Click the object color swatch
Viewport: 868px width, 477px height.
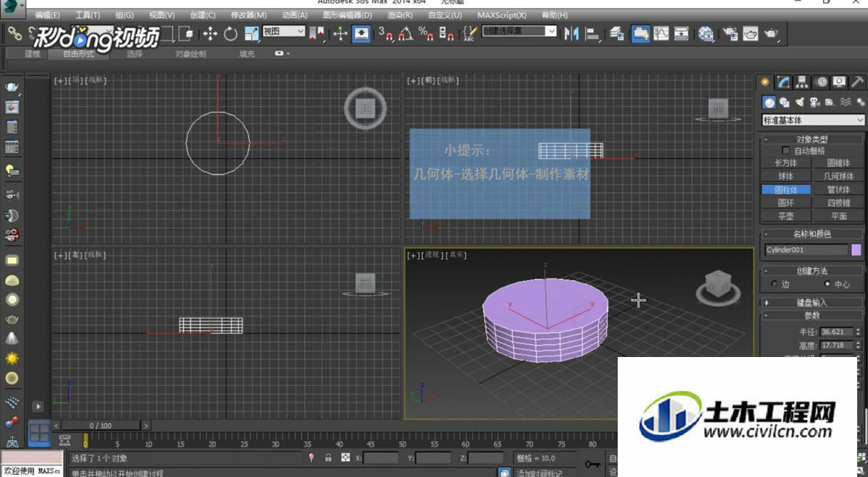coord(857,250)
